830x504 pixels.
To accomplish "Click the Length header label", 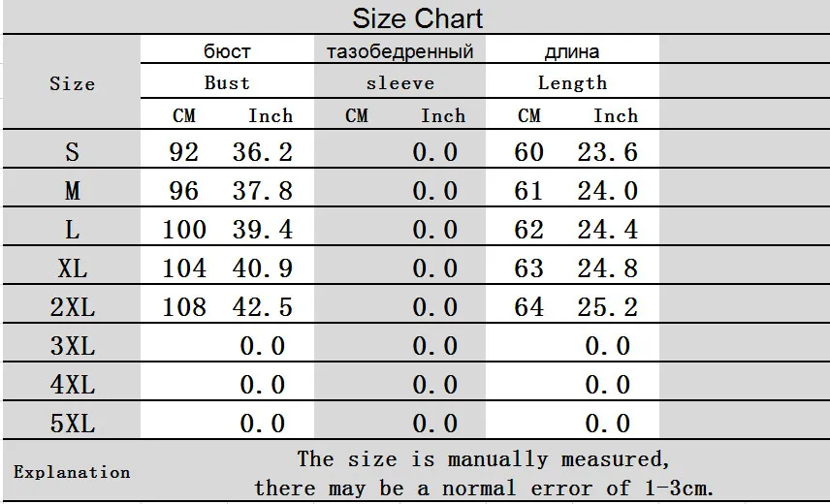I will (572, 82).
